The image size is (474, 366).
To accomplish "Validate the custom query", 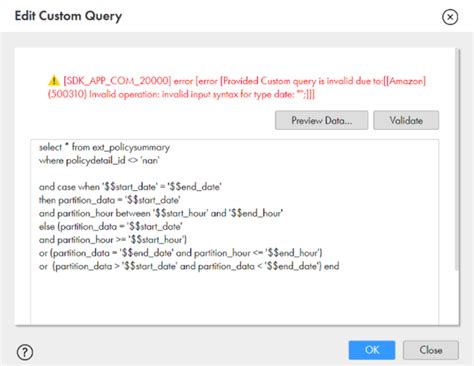I will pos(406,120).
